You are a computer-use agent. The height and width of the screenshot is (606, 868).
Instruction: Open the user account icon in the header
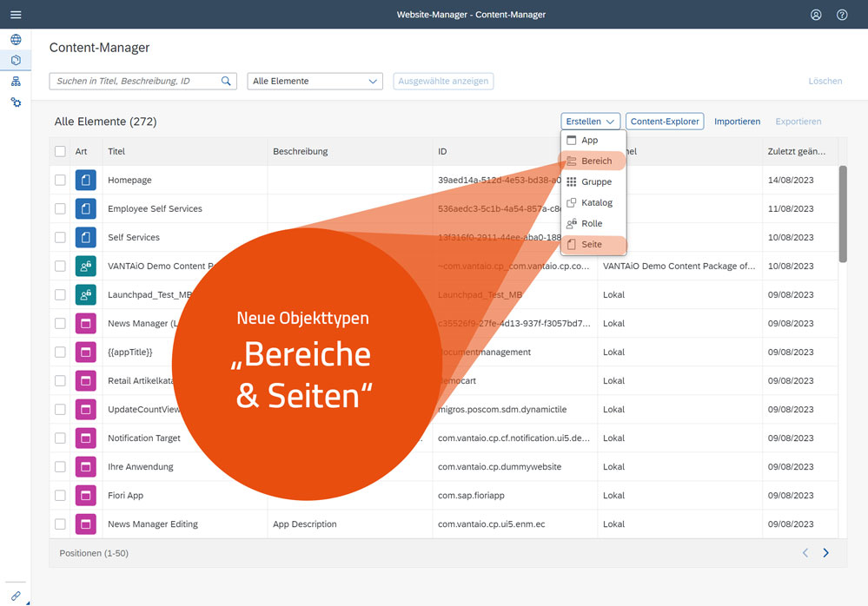pos(815,14)
